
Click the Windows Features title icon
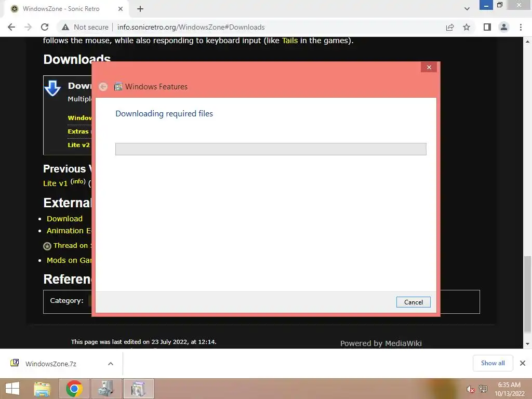(x=118, y=87)
